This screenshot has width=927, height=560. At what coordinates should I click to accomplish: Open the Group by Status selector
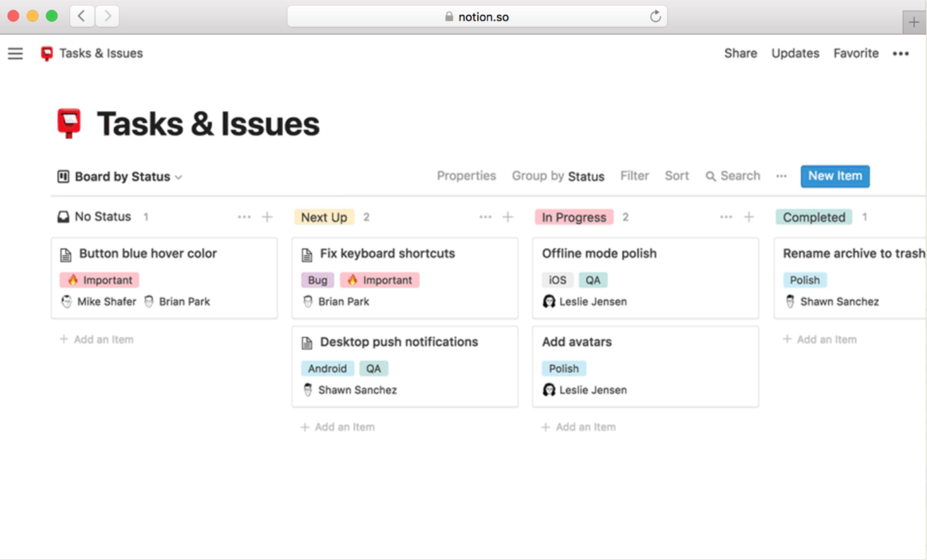557,176
